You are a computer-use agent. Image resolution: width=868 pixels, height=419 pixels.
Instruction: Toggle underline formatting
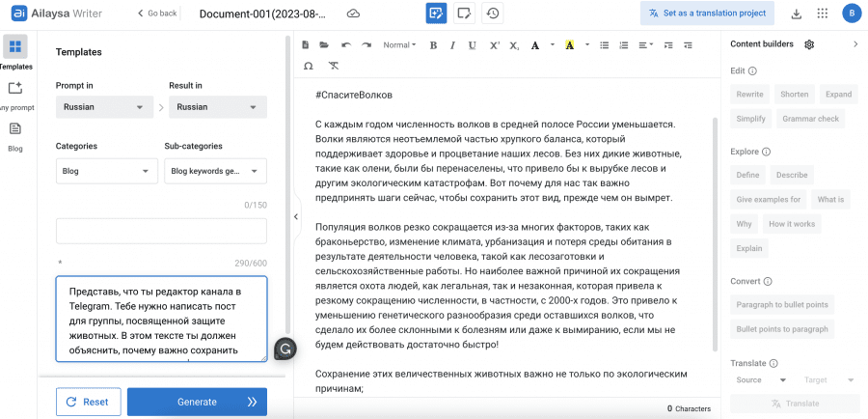(472, 45)
